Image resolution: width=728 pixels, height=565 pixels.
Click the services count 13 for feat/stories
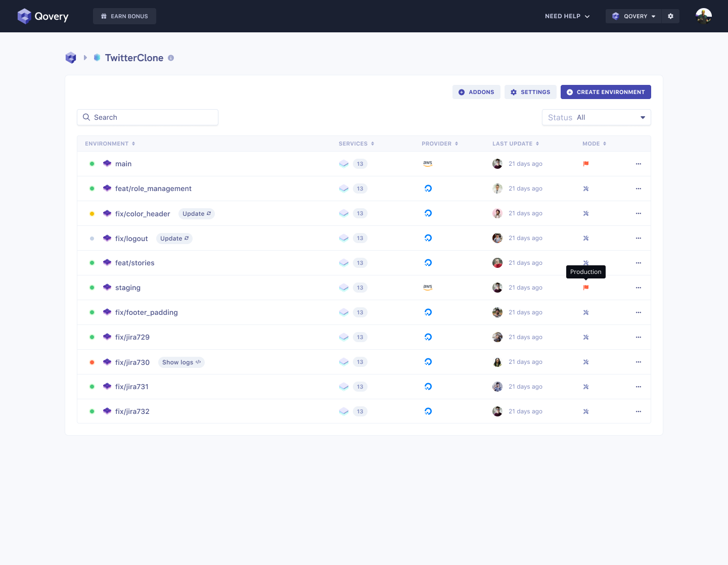point(360,263)
